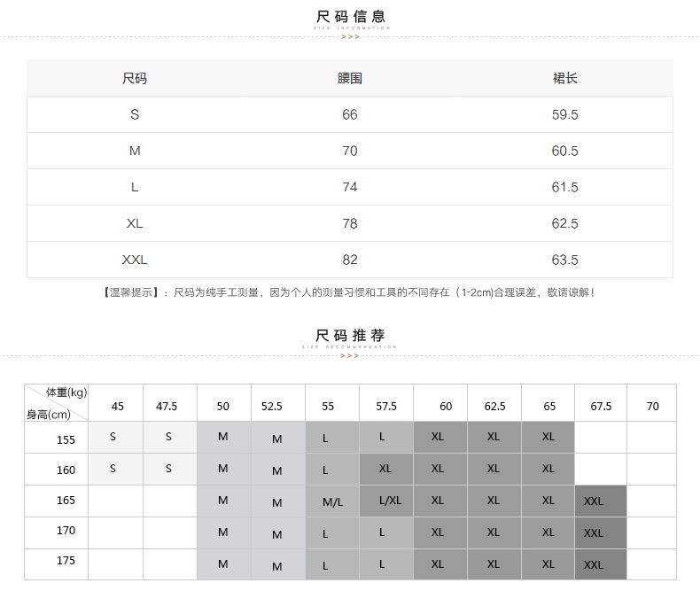Click the arrow decoration under 尺码推荐 heading
The image size is (700, 606).
tap(350, 355)
